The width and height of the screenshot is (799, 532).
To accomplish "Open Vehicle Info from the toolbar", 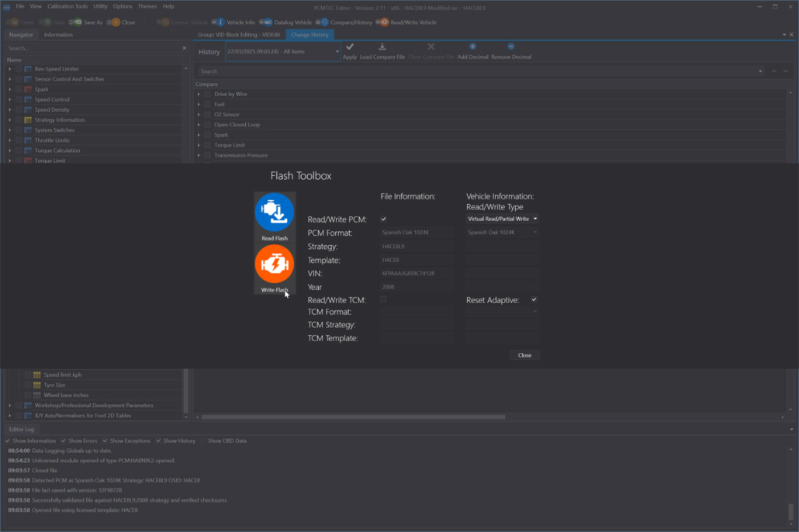I will [233, 22].
